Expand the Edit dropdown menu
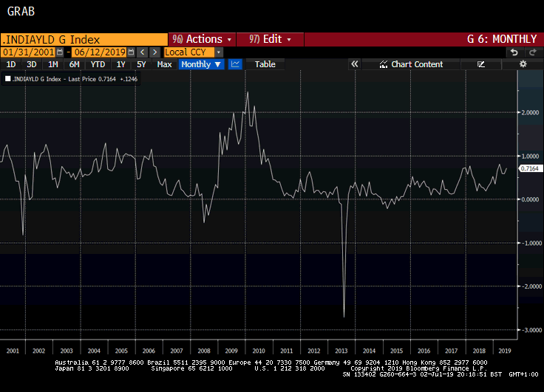Viewport: 544px width, 392px height. coord(271,39)
